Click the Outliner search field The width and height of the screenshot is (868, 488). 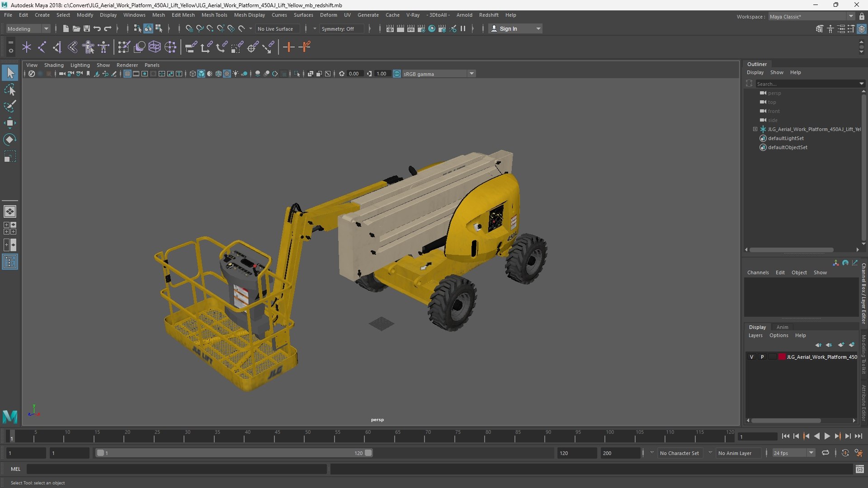pos(807,84)
